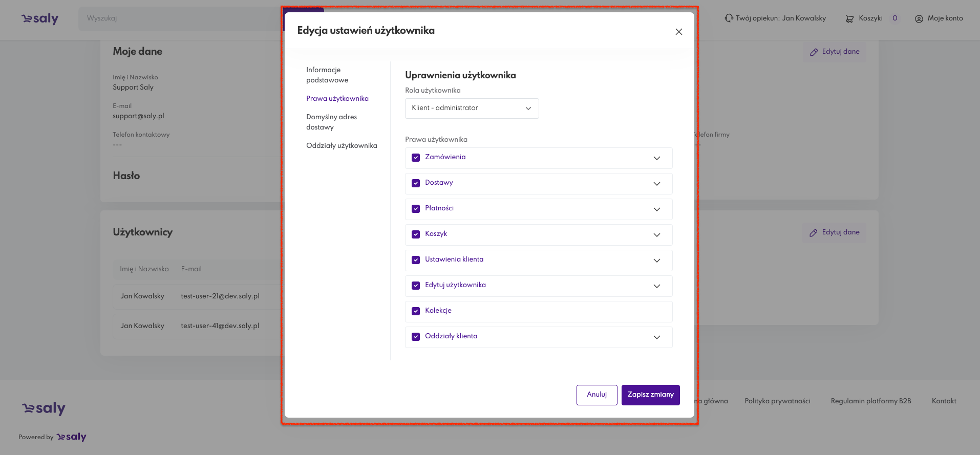Viewport: 980px width, 455px height.
Task: Expand the Koszyk permissions chevron
Action: pos(656,235)
